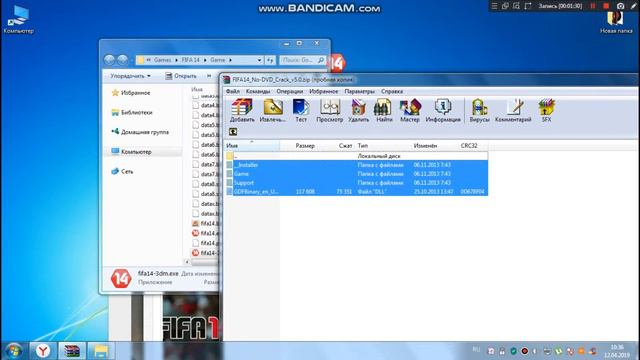This screenshot has height=360, width=640.
Task: Expand the Упорядочить dropdown in Explorer
Action: pos(131,76)
